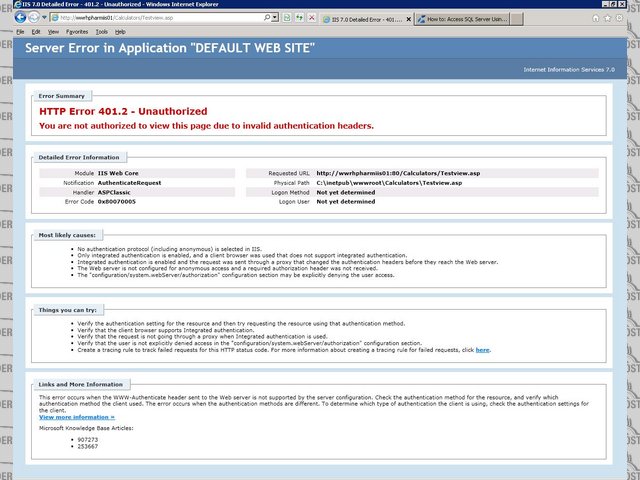Image resolution: width=640 pixels, height=480 pixels.
Task: Click Knowledge Base article 253667
Action: (x=88, y=446)
